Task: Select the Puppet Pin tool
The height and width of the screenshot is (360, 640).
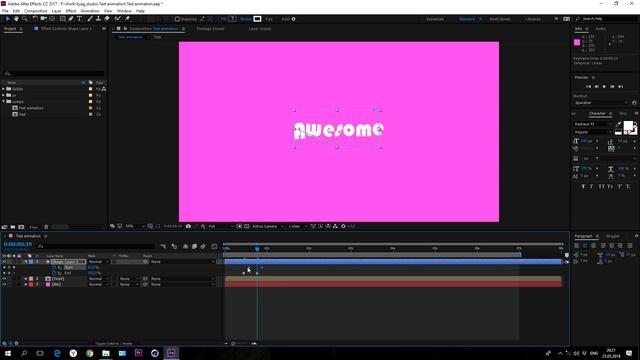Action: [x=127, y=19]
